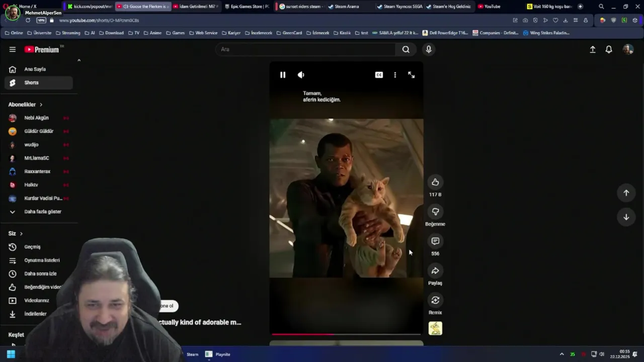The height and width of the screenshot is (362, 644).
Task: Open browser downloads icon
Action: click(566, 20)
